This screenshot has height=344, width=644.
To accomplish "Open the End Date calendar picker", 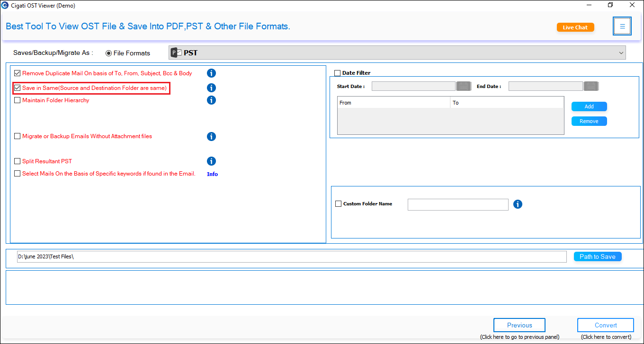I will 591,86.
